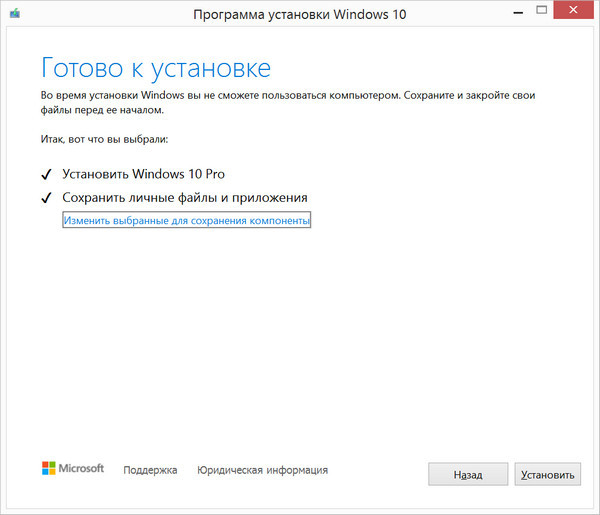Open the Поддержка link
Viewport: 600px width, 515px height.
(x=150, y=470)
